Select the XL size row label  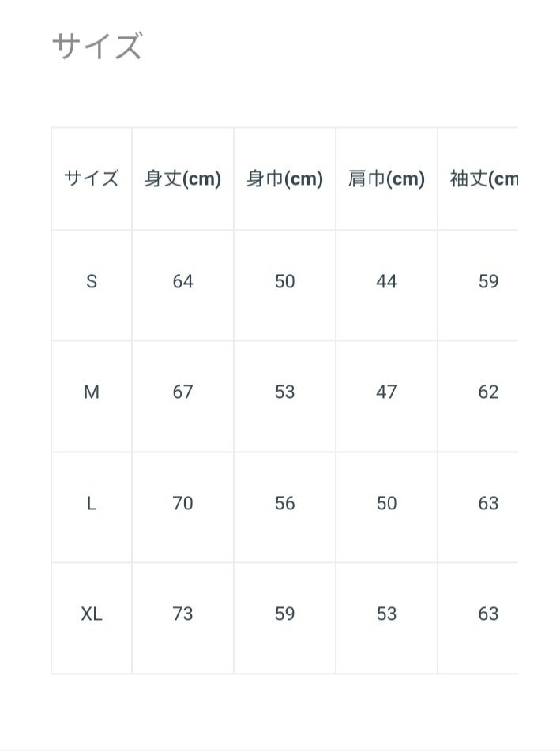(92, 614)
